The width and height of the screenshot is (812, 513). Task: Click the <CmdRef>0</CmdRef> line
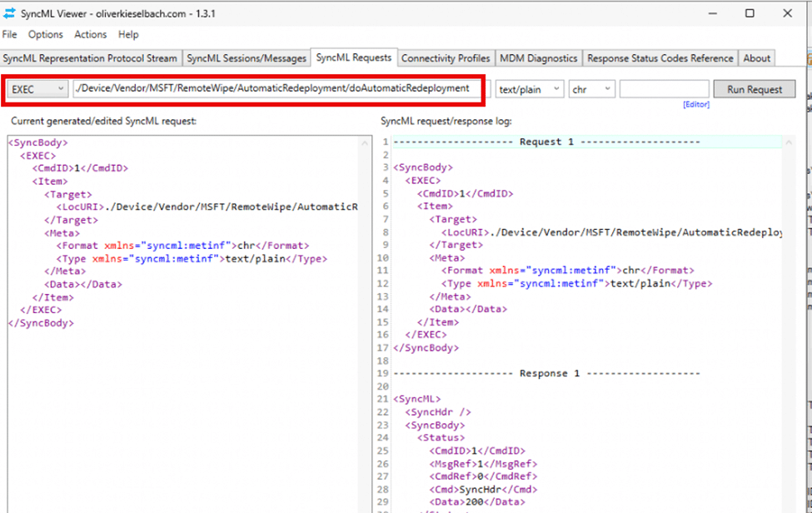click(483, 476)
